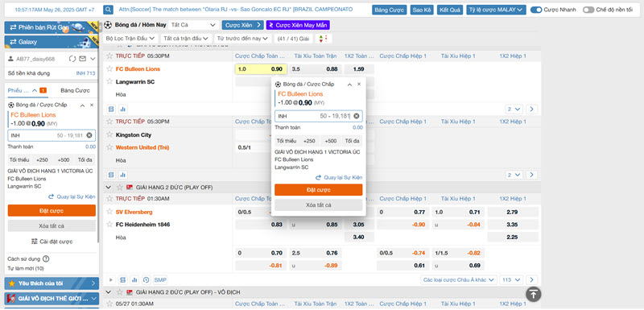Switch to the Bảng Cược tab in sidebar
Image resolution: width=644 pixels, height=310 pixels.
tap(75, 90)
